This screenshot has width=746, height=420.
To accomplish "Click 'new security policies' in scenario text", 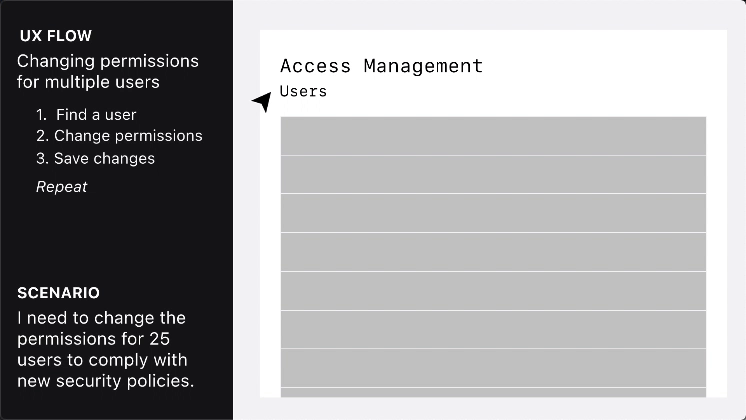I will 104,381.
